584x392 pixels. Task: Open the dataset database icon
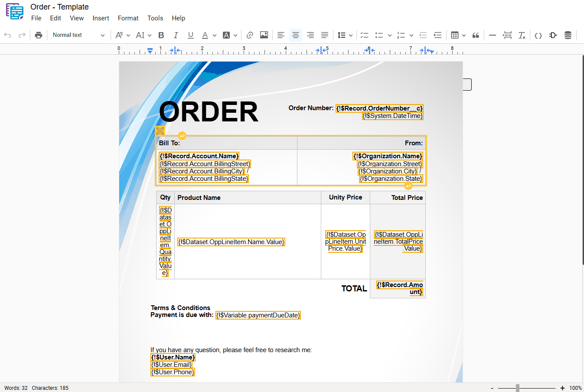(x=568, y=35)
